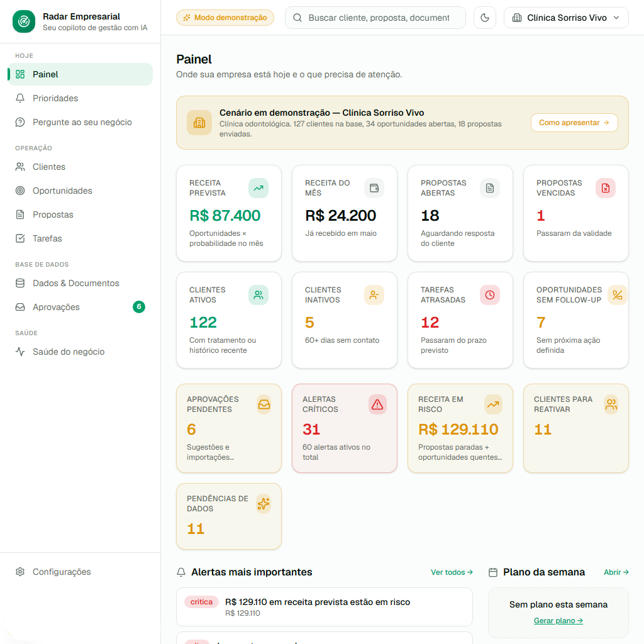The height and width of the screenshot is (644, 644).
Task: Click Como apresentar button in the demo banner
Action: click(574, 123)
